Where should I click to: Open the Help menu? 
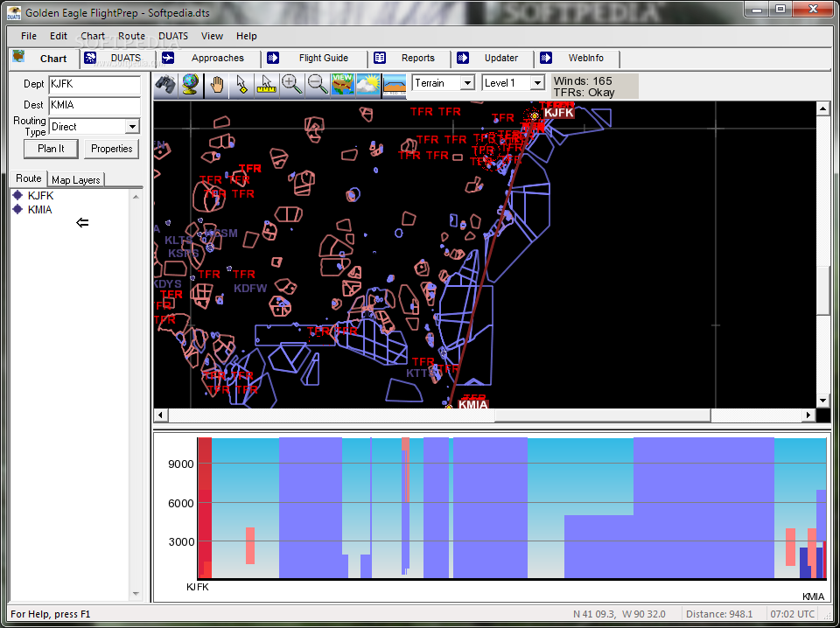click(x=247, y=36)
